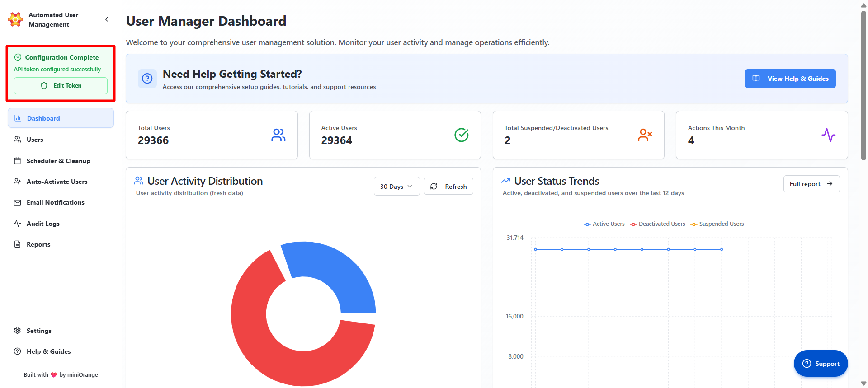Click the scrollbar down arrow
The height and width of the screenshot is (388, 868).
864,383
